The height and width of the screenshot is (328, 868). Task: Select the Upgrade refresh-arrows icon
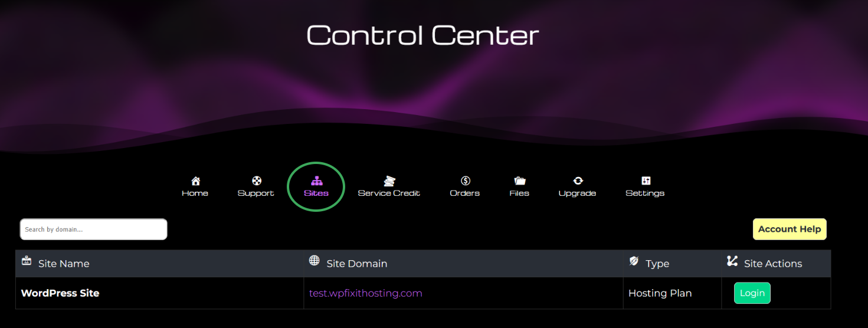(578, 181)
